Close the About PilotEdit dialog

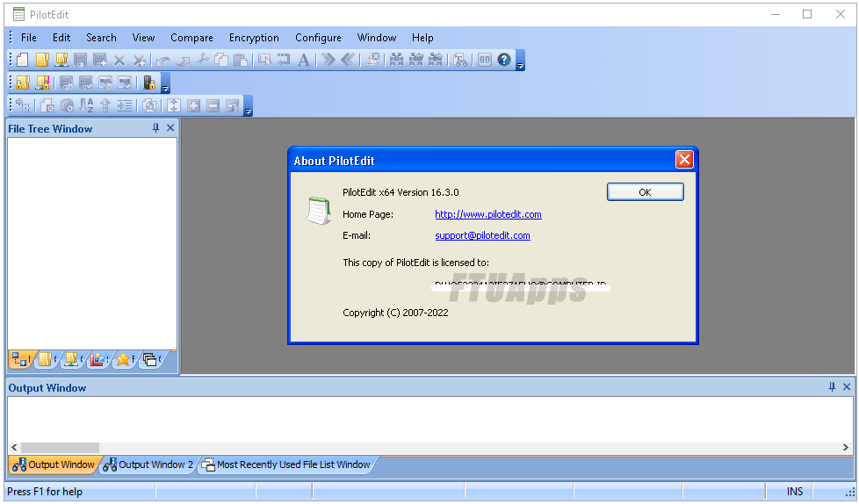tap(684, 160)
